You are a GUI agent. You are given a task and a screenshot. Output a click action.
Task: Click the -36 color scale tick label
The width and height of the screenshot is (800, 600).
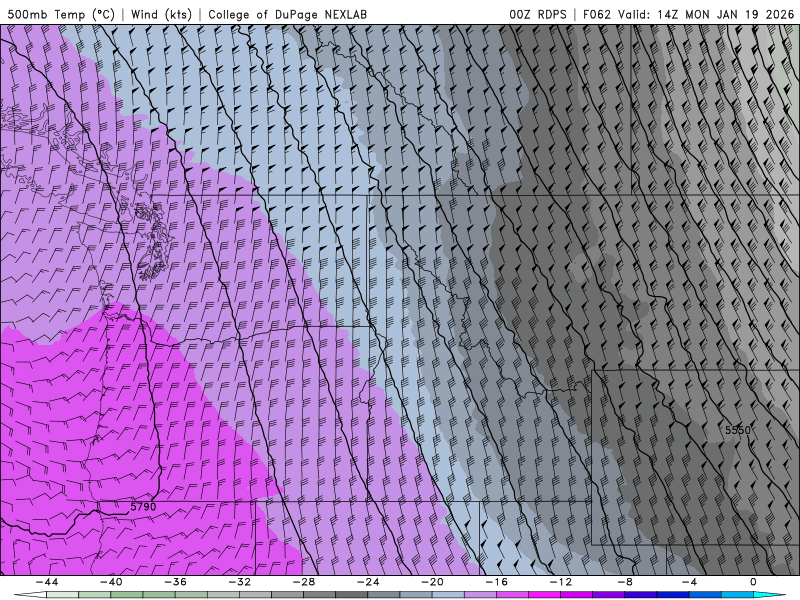coord(175,582)
